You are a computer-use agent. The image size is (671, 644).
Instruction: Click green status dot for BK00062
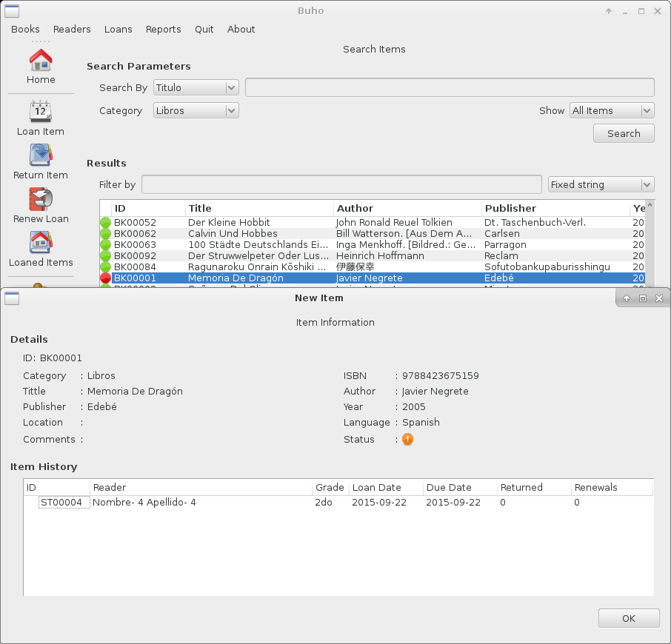click(105, 233)
